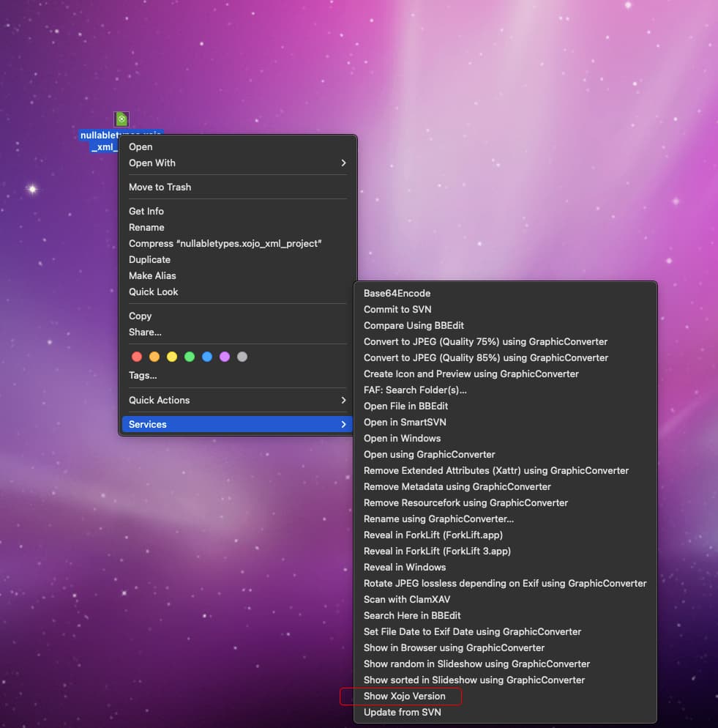Set File Date to Exif Date
The width and height of the screenshot is (718, 728).
click(505, 632)
